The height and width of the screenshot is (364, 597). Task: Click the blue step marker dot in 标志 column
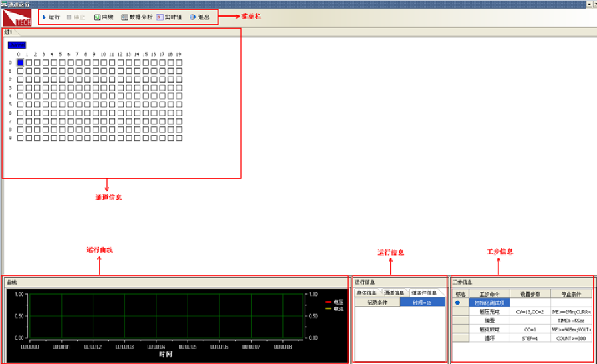(457, 303)
